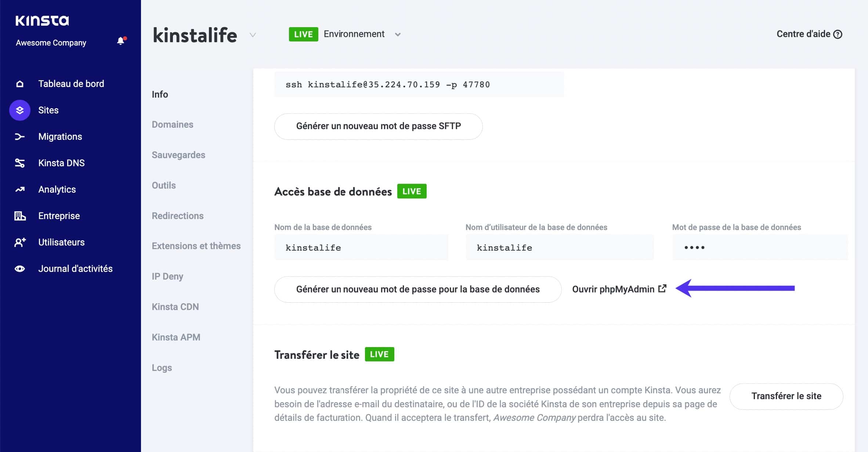Screen dimensions: 868x452
Task: Open phpMyAdmin via Ouvrir phpMyAdmin link
Action: coord(613,289)
